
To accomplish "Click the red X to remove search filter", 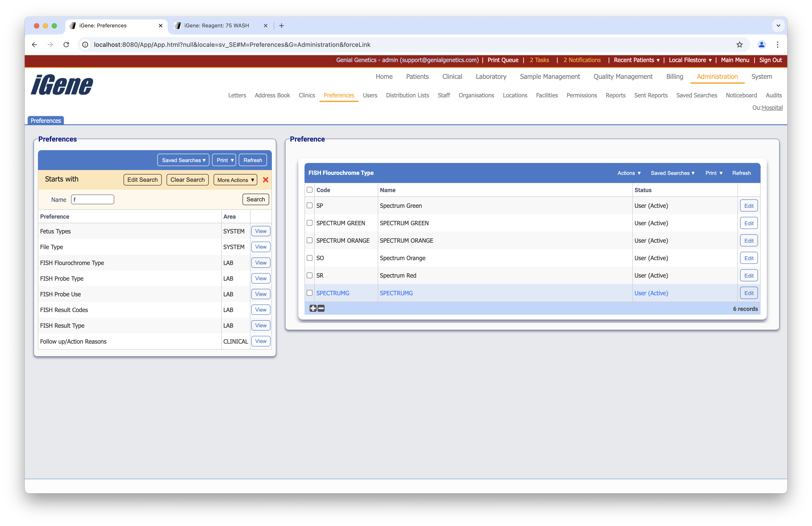I will point(265,180).
